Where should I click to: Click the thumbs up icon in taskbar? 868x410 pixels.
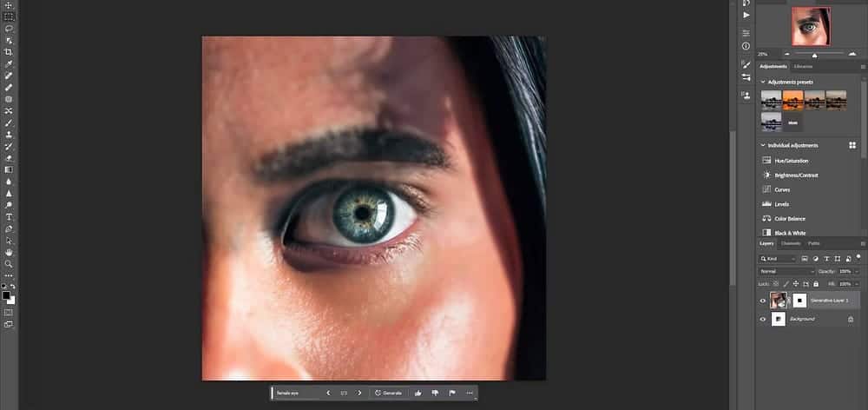pyautogui.click(x=418, y=393)
